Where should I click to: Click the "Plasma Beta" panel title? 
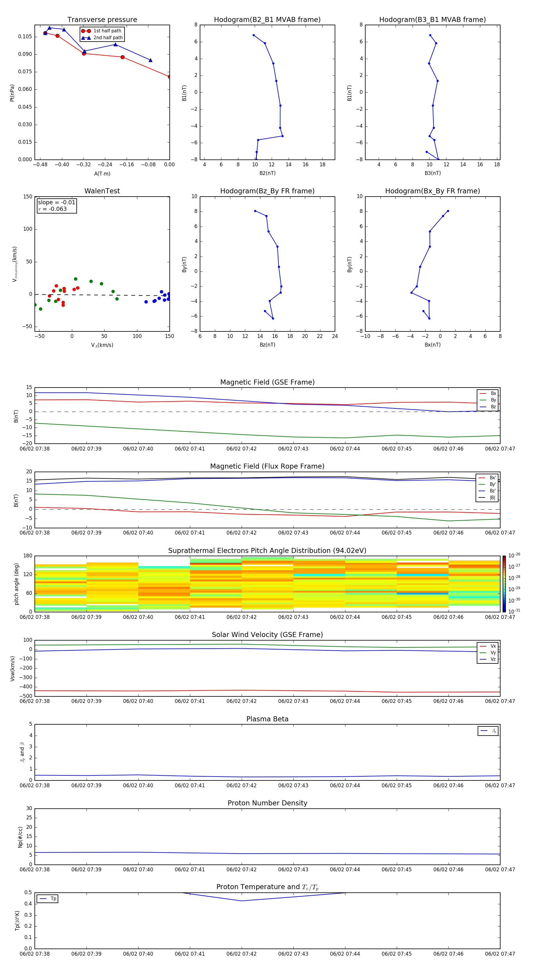[267, 719]
